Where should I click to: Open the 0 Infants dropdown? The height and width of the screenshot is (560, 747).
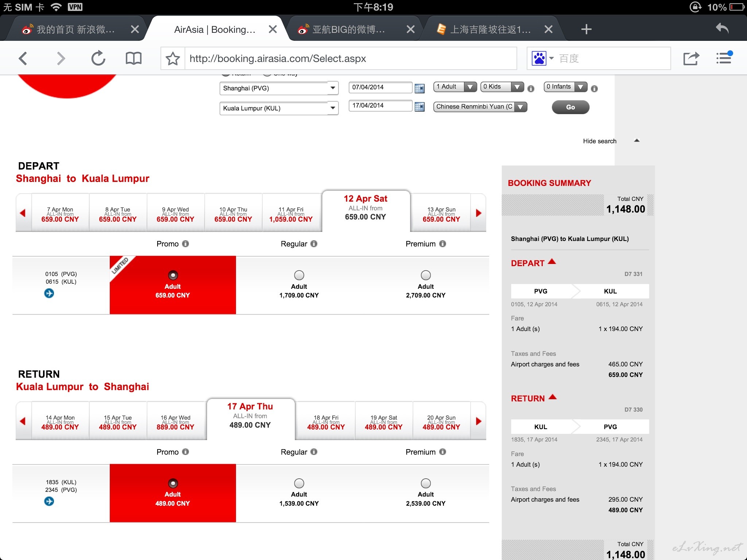tap(565, 87)
